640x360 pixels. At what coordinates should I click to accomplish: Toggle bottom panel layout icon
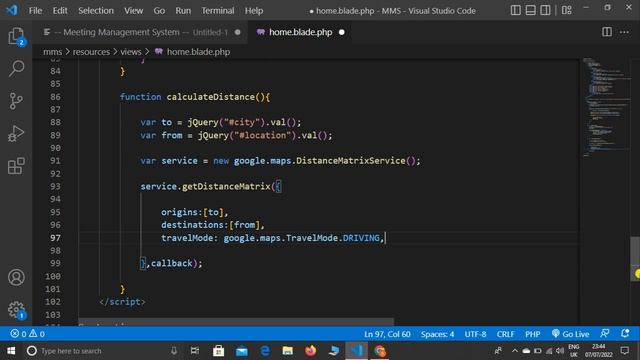click(x=530, y=10)
